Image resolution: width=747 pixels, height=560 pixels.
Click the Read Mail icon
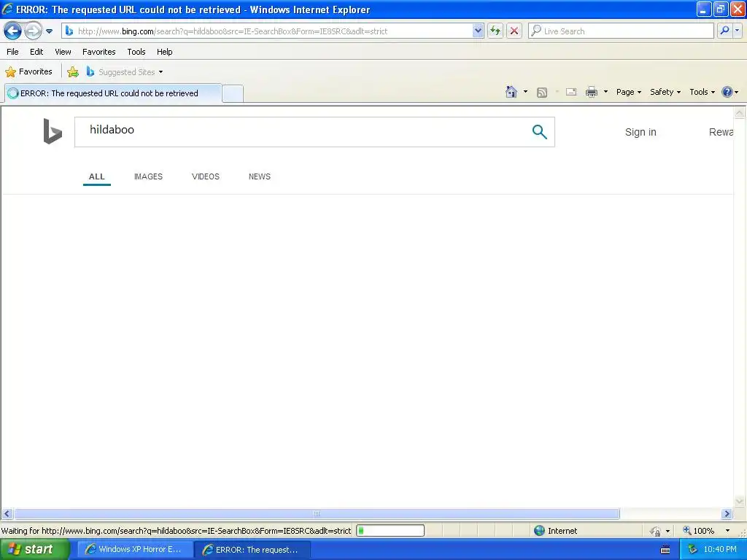[x=571, y=92]
